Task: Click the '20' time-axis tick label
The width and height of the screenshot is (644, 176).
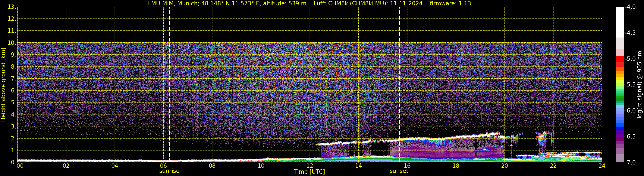Action: click(505, 166)
